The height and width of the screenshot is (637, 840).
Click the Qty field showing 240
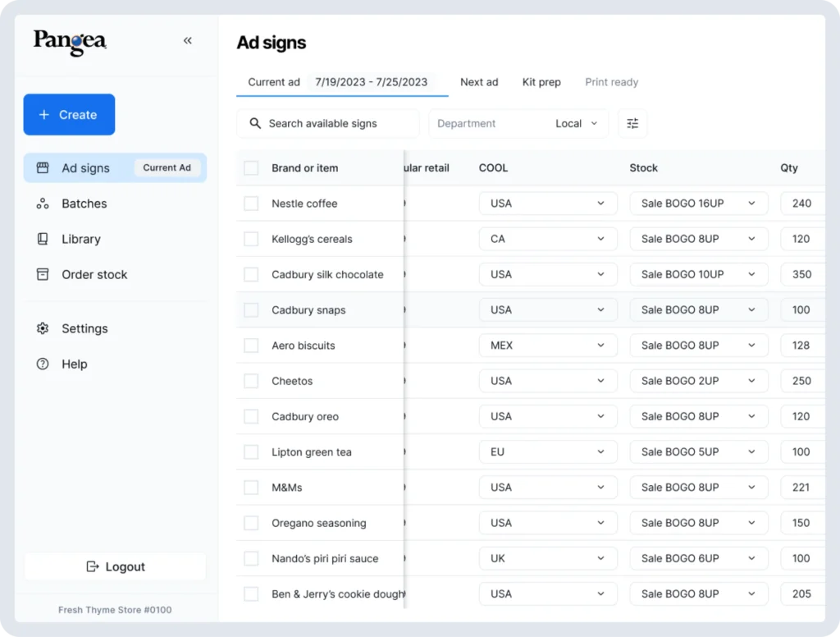pos(803,204)
